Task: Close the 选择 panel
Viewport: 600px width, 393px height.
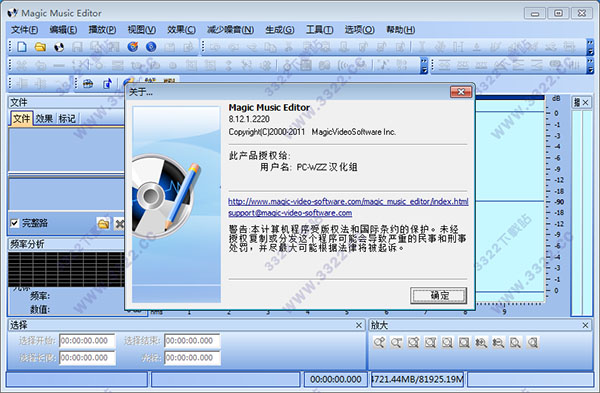Action: (x=359, y=325)
